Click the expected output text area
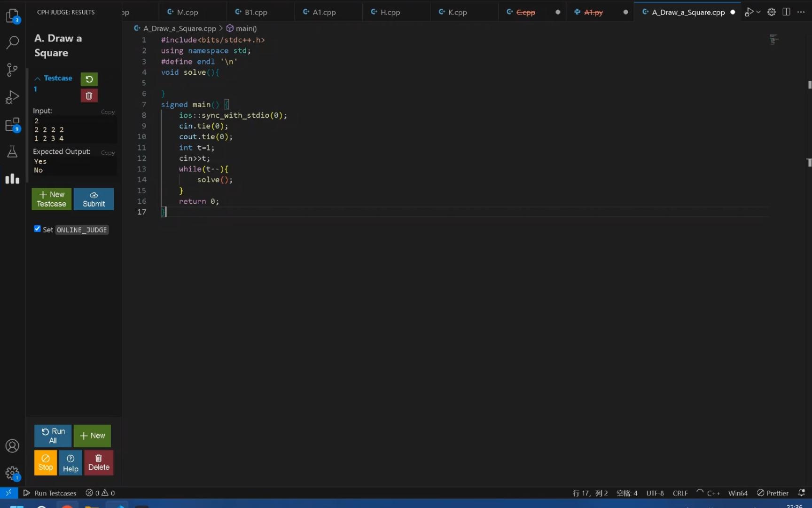Image resolution: width=812 pixels, height=508 pixels. [x=74, y=166]
